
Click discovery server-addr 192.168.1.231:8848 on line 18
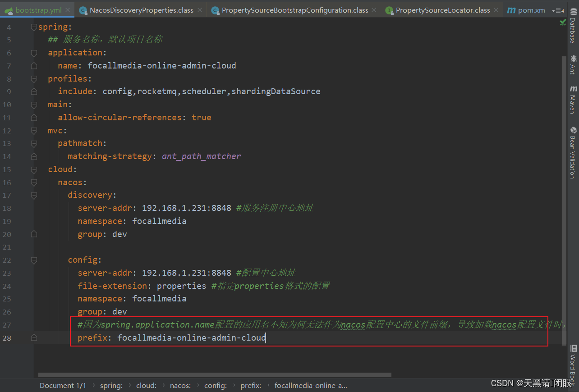(186, 208)
